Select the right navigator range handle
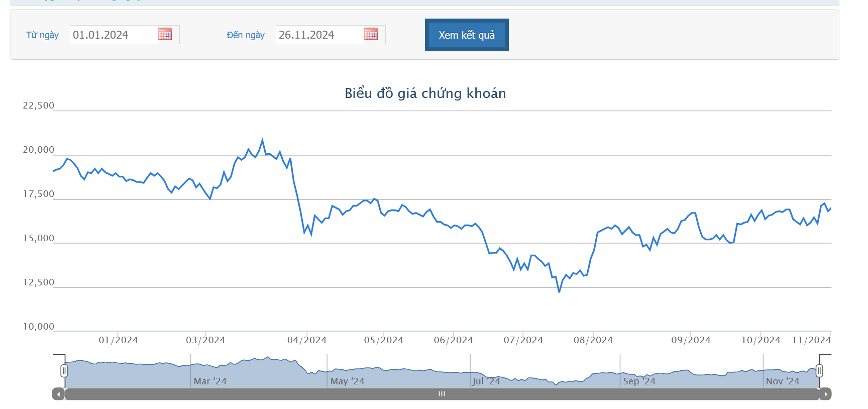The width and height of the screenshot is (868, 409). pos(819,371)
